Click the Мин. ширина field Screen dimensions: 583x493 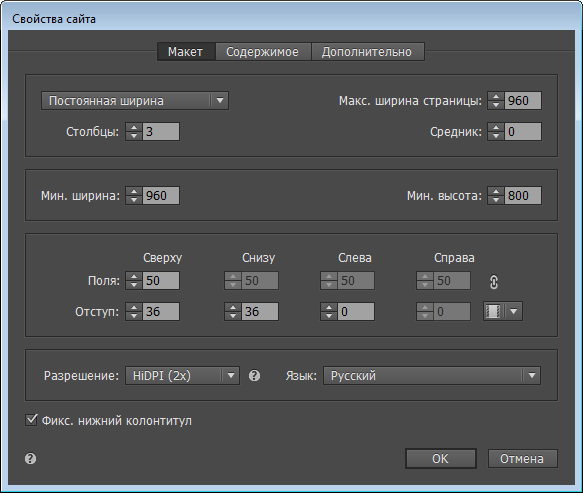[x=161, y=196]
